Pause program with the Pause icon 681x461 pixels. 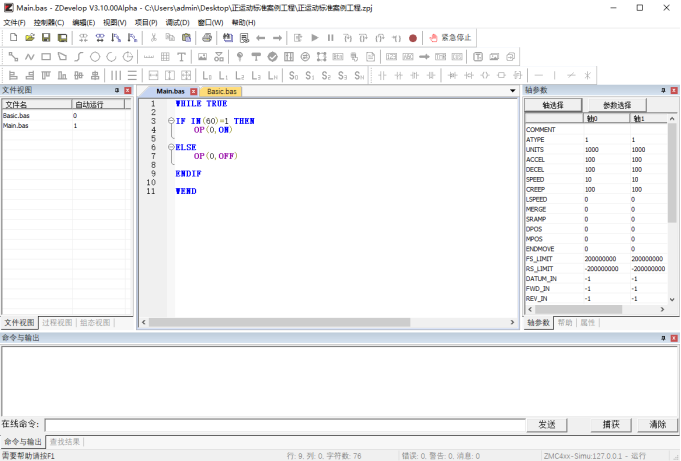tap(331, 38)
